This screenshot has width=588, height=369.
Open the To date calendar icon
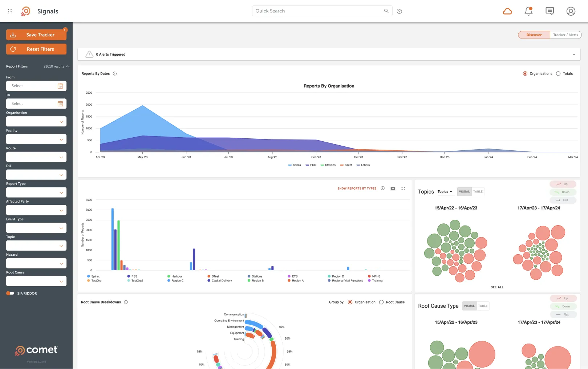(x=60, y=104)
